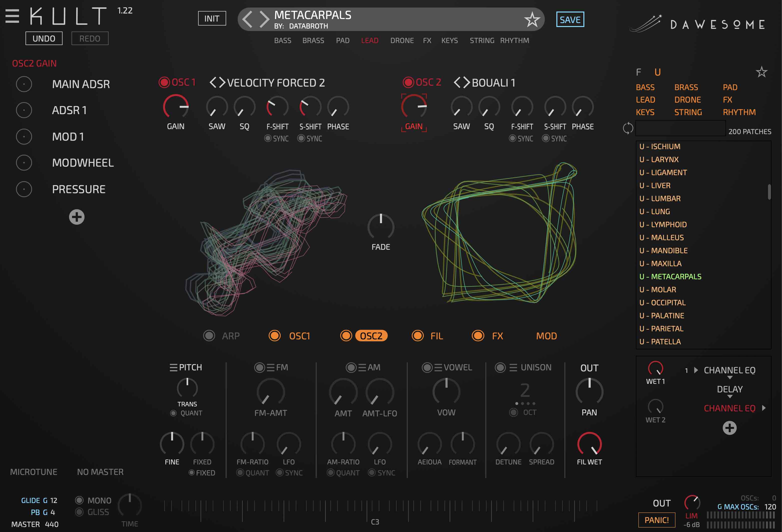Toggle the FIL section enable button
782x532 pixels.
418,336
